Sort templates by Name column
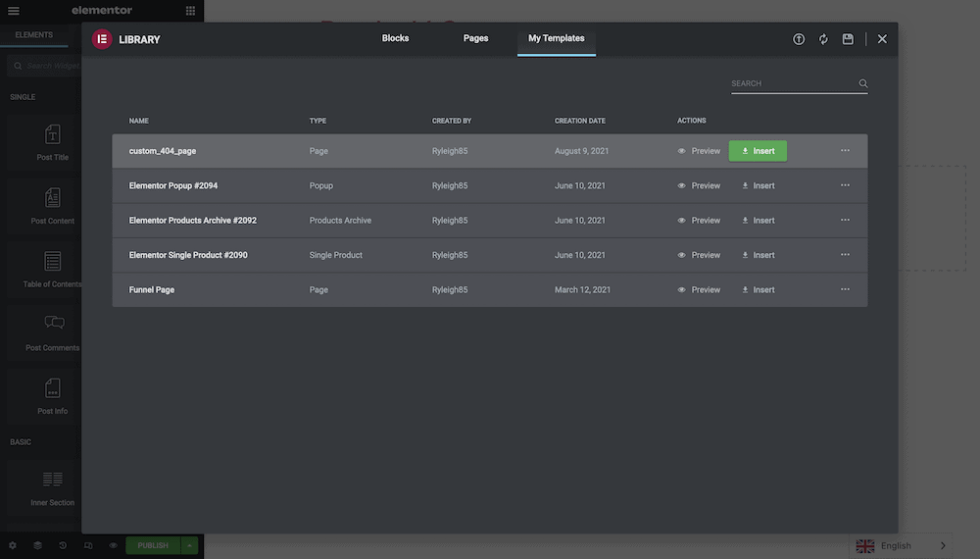 139,121
